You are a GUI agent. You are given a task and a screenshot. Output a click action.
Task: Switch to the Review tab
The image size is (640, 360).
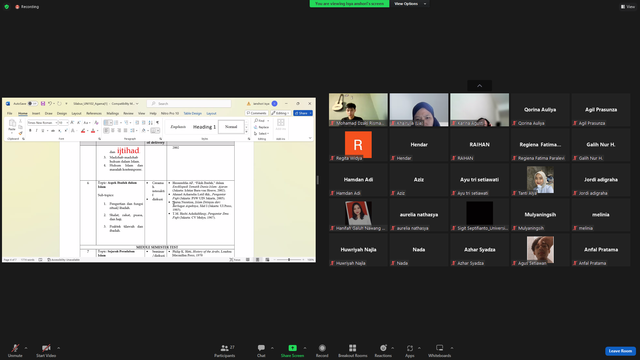128,113
